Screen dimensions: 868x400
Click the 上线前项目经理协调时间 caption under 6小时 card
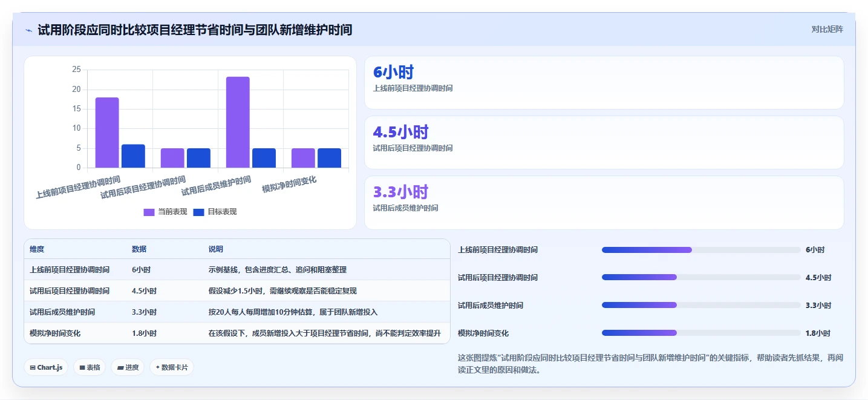(413, 88)
